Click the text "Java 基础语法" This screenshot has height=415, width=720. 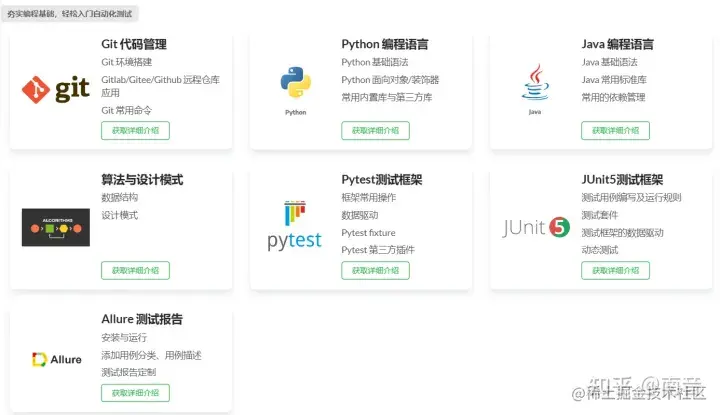tap(609, 62)
